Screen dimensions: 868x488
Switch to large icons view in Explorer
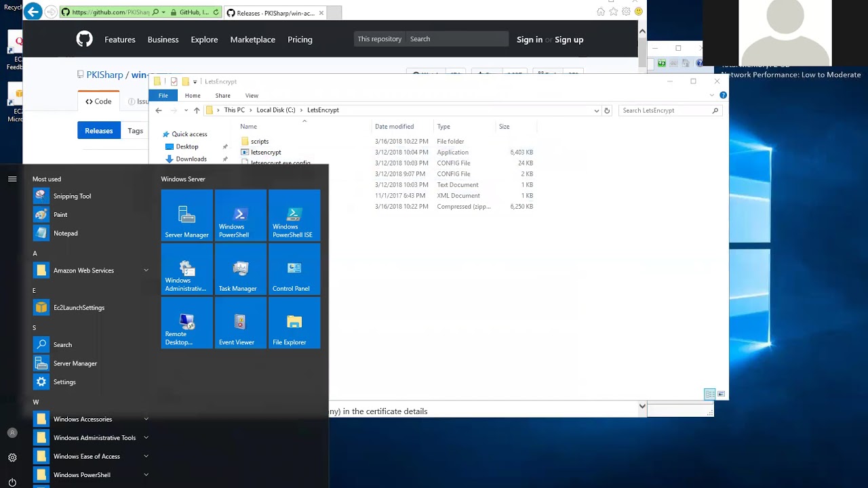click(x=721, y=394)
